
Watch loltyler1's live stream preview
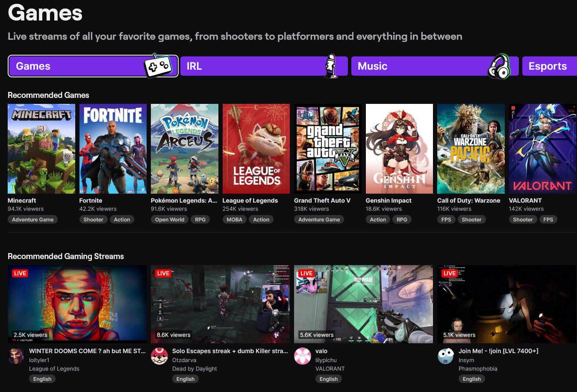(77, 304)
